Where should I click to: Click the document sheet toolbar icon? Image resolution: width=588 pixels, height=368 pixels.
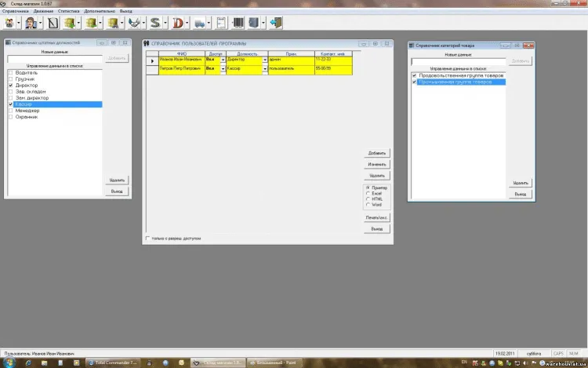tap(221, 23)
